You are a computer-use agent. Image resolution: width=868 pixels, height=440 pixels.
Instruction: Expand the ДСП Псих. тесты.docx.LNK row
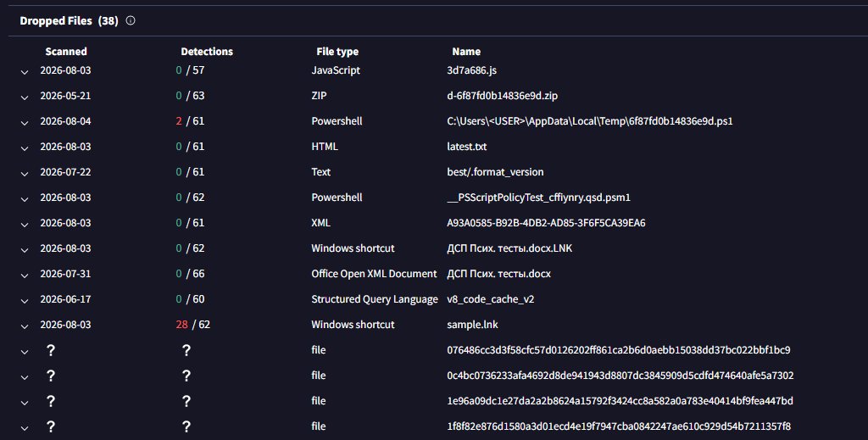coord(25,250)
